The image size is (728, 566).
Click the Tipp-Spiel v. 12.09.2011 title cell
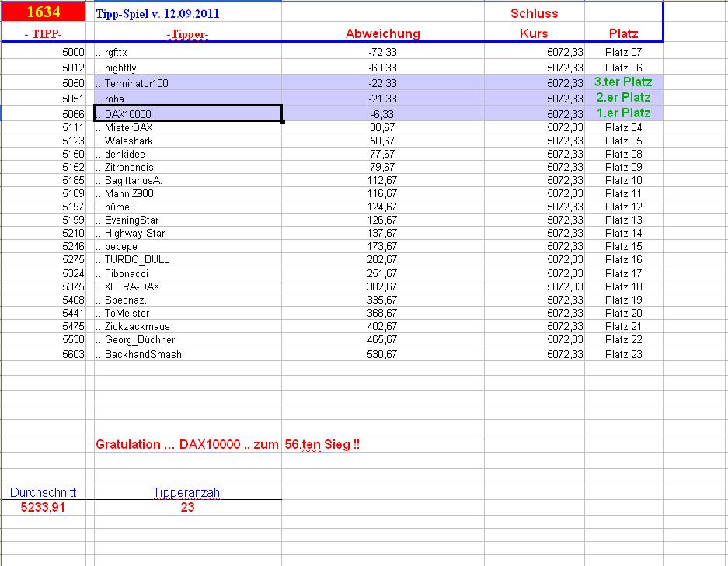pyautogui.click(x=155, y=13)
